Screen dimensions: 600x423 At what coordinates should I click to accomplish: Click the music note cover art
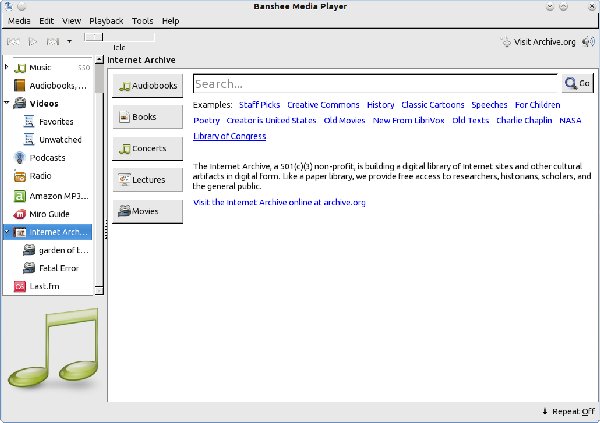click(x=54, y=348)
